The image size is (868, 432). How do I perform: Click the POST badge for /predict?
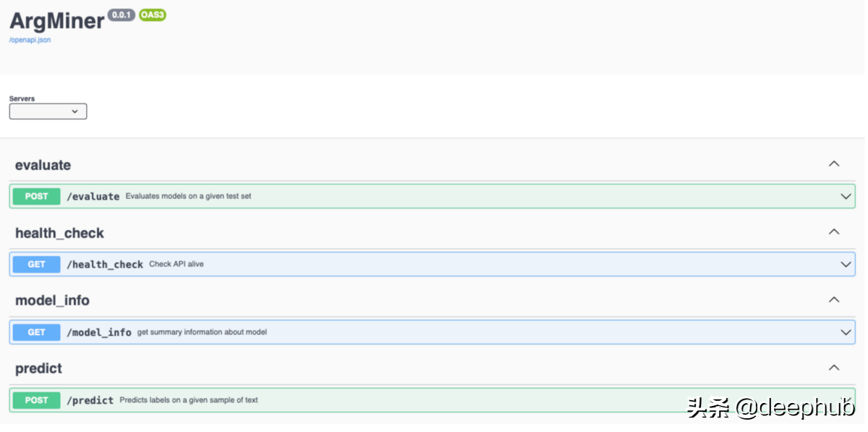pyautogui.click(x=36, y=400)
